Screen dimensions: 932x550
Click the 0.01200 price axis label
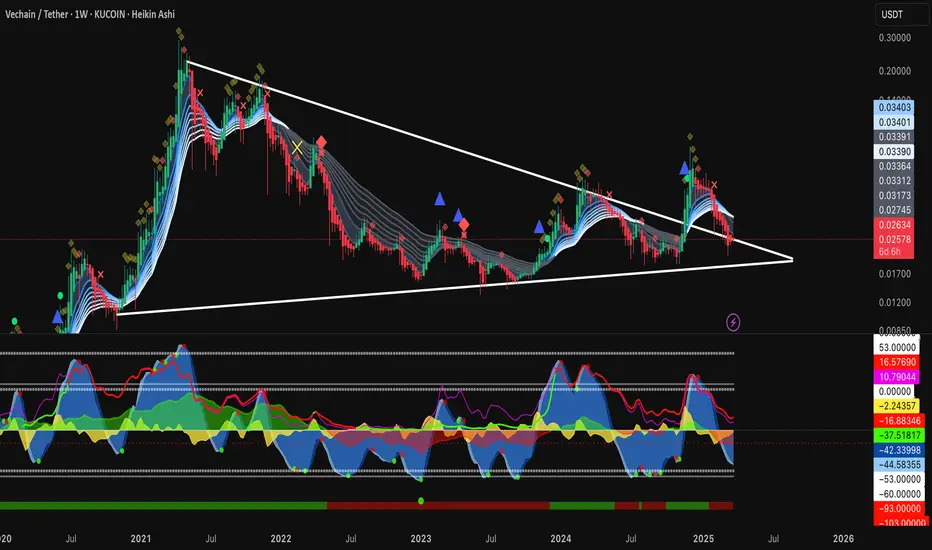pos(895,303)
